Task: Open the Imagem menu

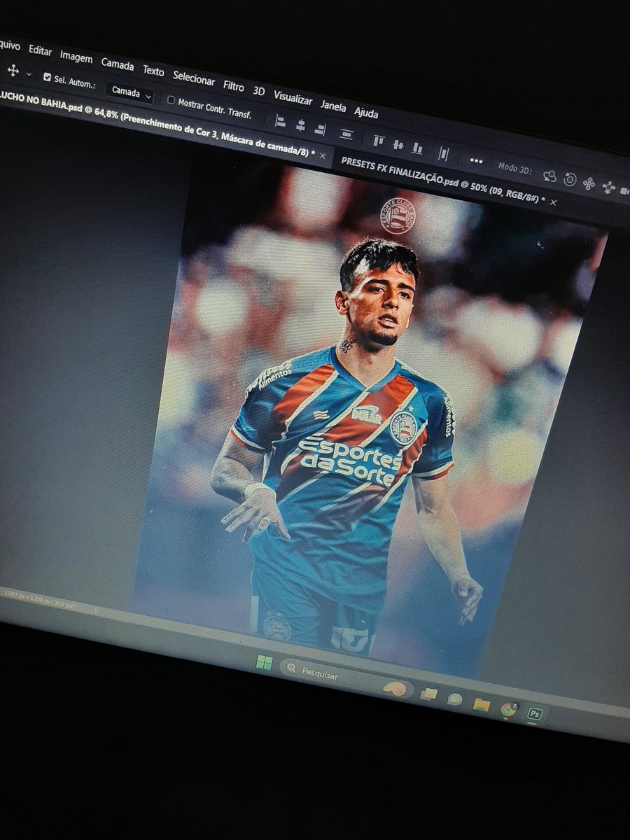Action: pyautogui.click(x=76, y=57)
